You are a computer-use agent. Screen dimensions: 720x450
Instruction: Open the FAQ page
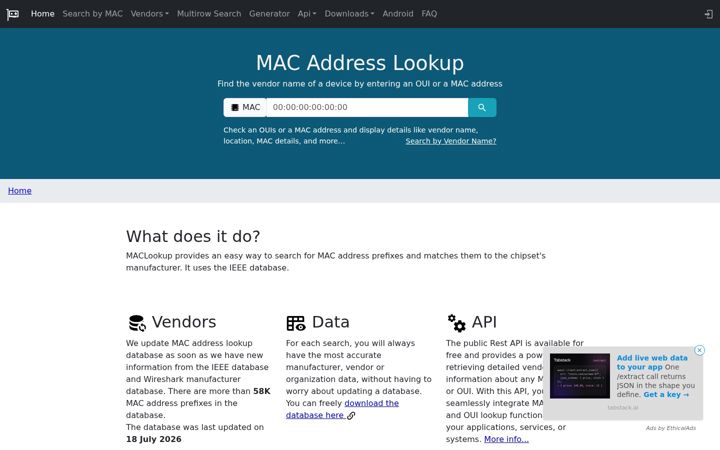429,14
